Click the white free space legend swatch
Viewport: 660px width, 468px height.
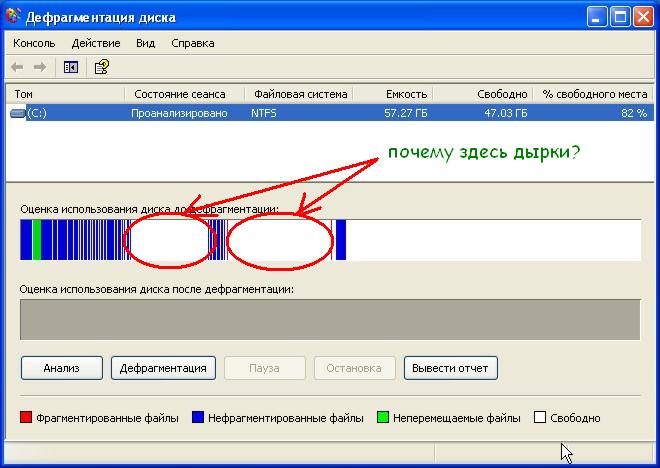(x=540, y=417)
